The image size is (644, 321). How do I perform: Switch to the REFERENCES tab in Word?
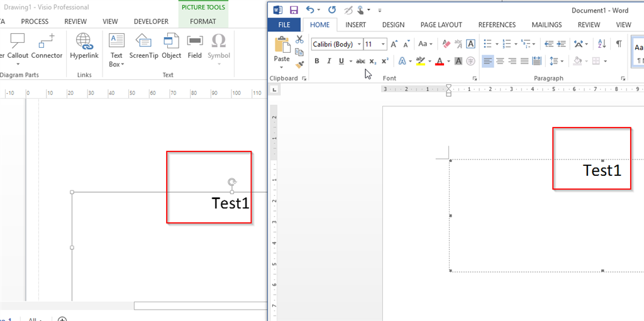click(497, 24)
